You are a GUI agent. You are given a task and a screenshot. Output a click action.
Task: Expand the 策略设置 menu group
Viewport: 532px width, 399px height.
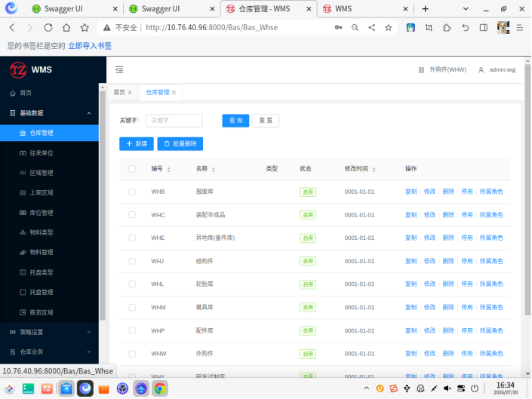tap(49, 332)
